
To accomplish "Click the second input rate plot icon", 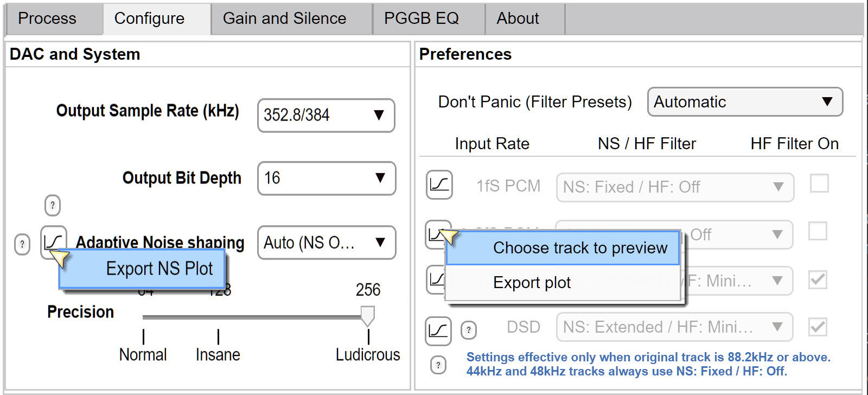I will [x=436, y=234].
